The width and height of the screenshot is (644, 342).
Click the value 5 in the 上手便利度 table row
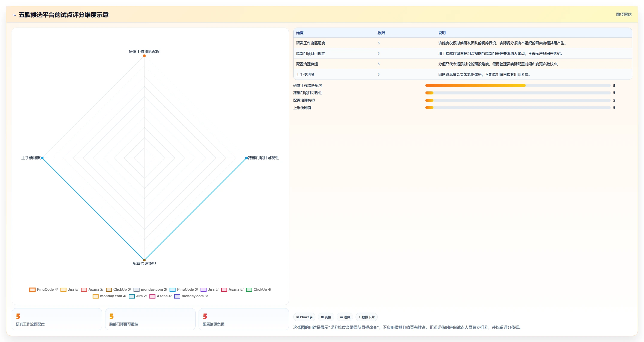tap(378, 75)
